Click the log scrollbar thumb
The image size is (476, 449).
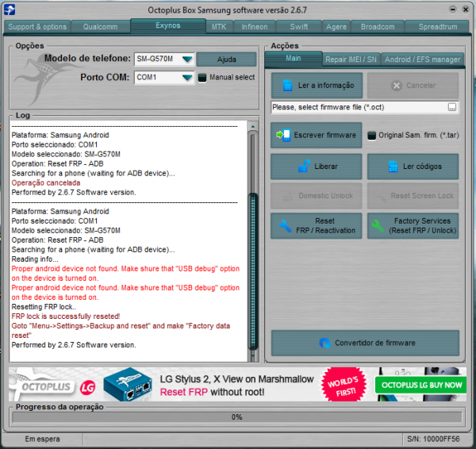[x=253, y=271]
